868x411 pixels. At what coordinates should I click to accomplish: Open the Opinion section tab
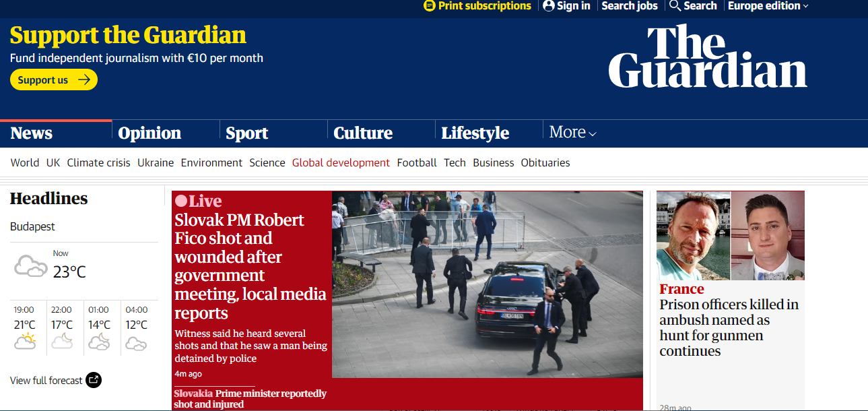(x=149, y=133)
